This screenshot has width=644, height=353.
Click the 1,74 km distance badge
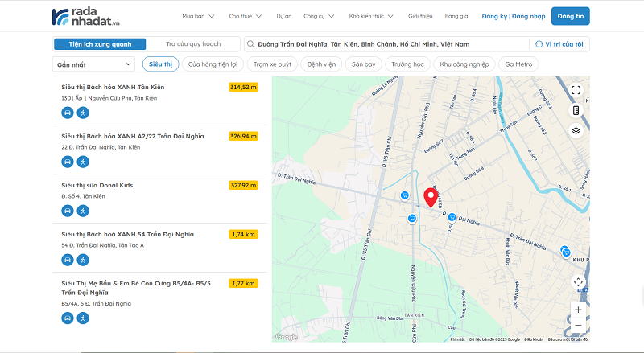pos(244,234)
